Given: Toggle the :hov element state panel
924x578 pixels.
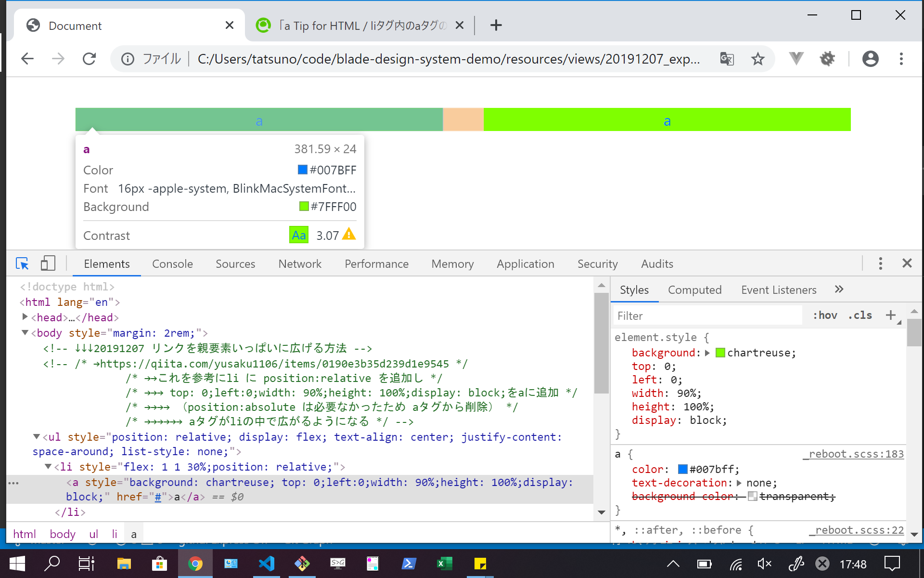Looking at the screenshot, I should tap(825, 315).
